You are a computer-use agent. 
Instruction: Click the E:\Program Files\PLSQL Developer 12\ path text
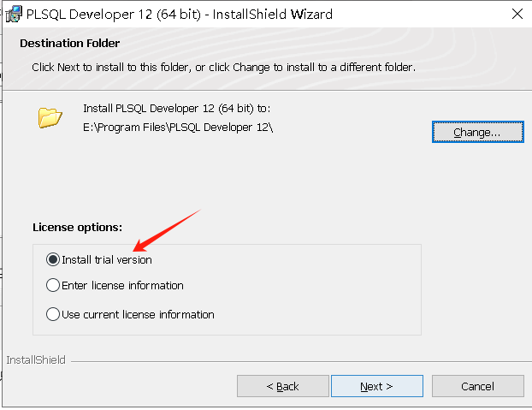[178, 128]
